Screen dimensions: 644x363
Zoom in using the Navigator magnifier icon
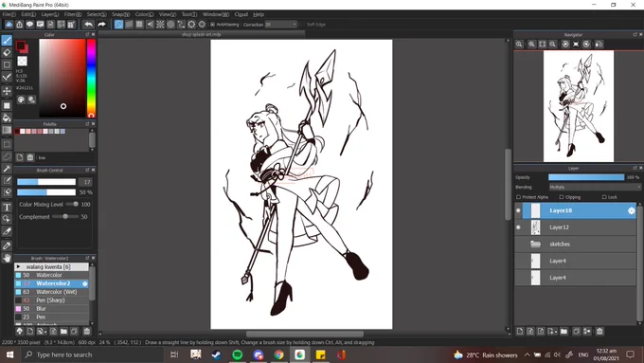pos(531,44)
